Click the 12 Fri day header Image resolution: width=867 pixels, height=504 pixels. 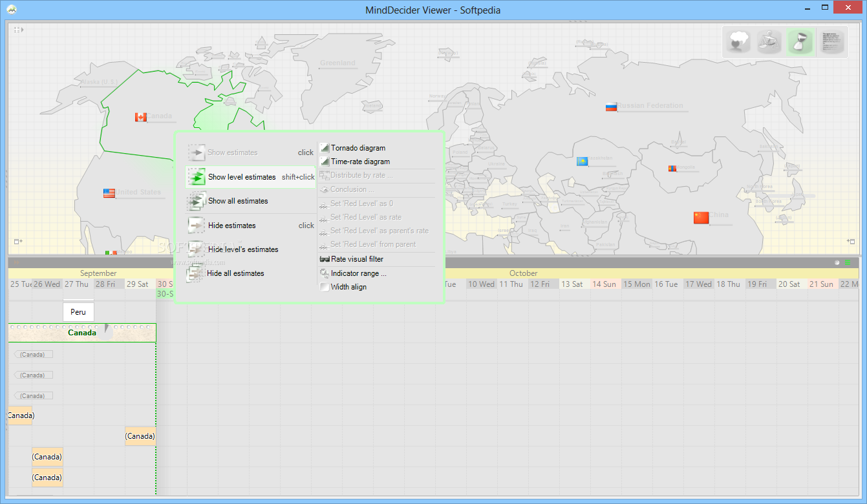point(544,284)
